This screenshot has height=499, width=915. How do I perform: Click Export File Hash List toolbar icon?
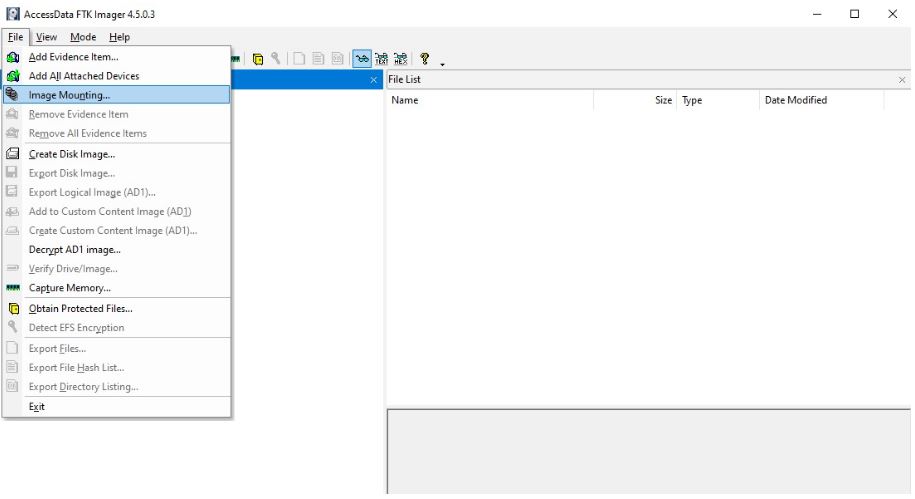318,58
